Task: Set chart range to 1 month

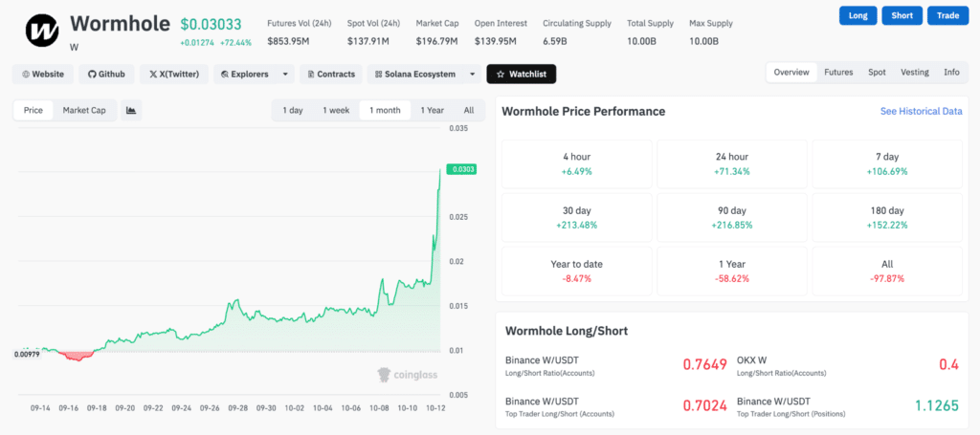Action: (x=385, y=111)
